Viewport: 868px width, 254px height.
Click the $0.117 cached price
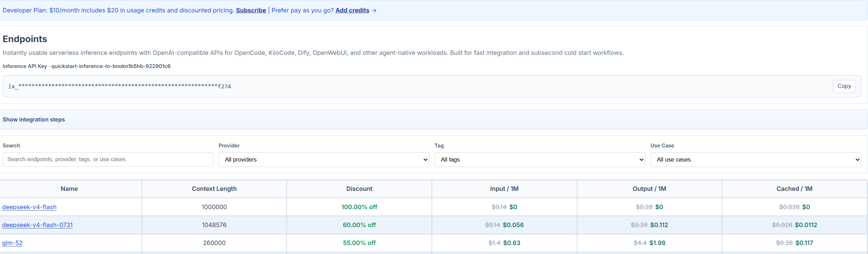804,243
